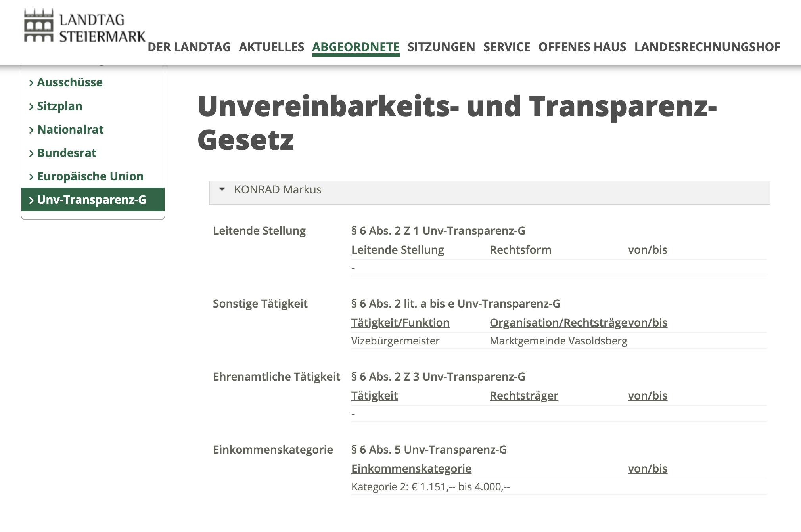
Task: Open the SERVICE navigation item
Action: 506,47
